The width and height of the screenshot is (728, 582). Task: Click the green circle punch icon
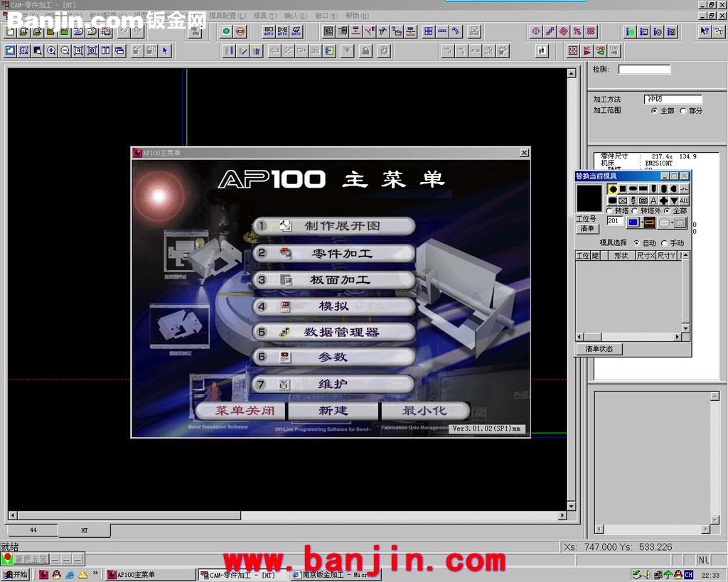point(226,31)
